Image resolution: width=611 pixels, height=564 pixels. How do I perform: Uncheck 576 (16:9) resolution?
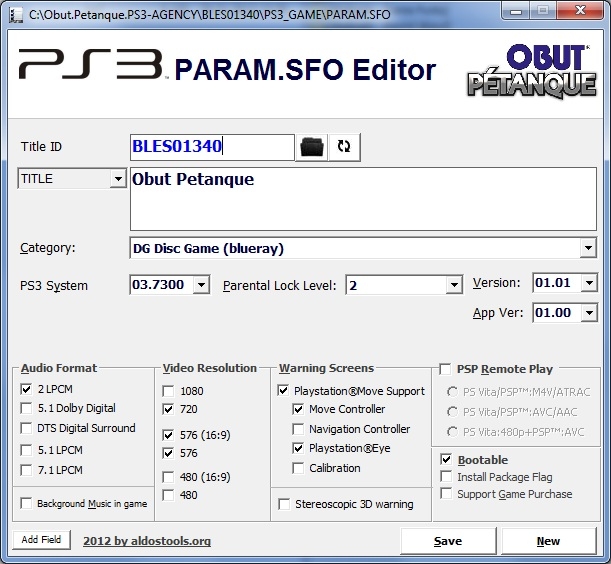168,435
